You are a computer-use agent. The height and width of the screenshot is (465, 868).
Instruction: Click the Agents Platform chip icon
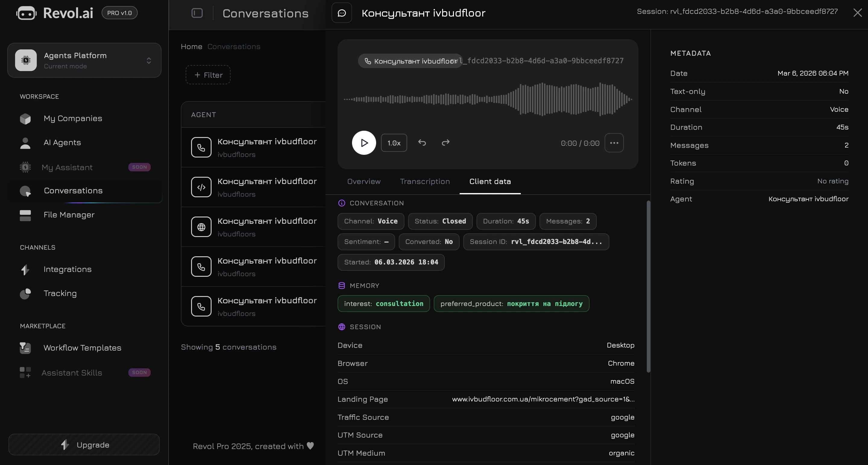(26, 60)
